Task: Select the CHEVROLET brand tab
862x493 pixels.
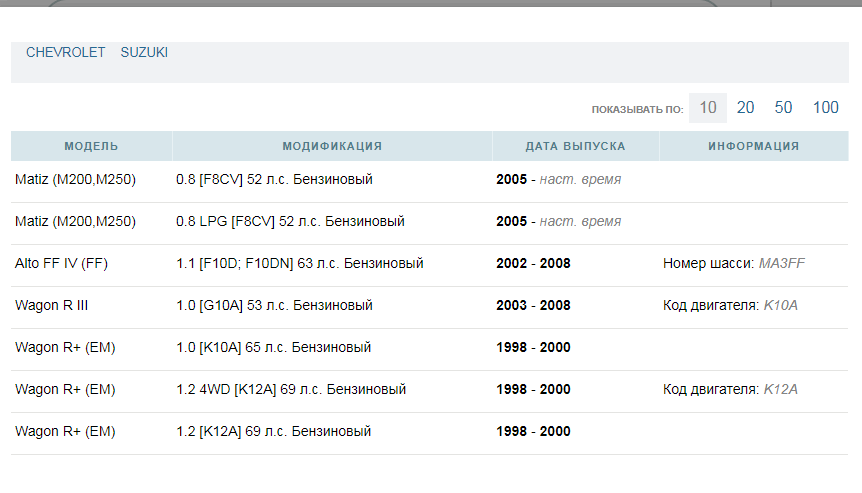Action: (65, 52)
